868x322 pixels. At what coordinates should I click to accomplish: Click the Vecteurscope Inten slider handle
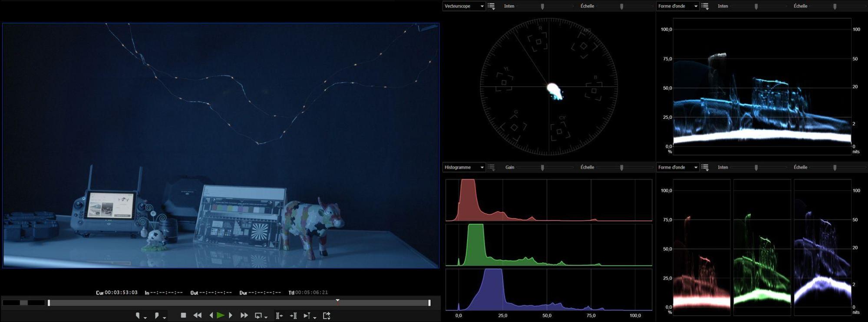[542, 6]
